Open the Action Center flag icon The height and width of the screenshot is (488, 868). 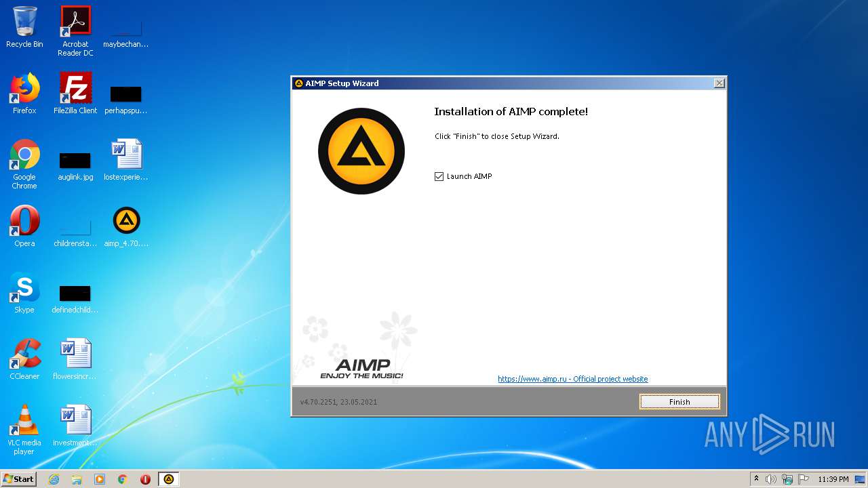(804, 479)
